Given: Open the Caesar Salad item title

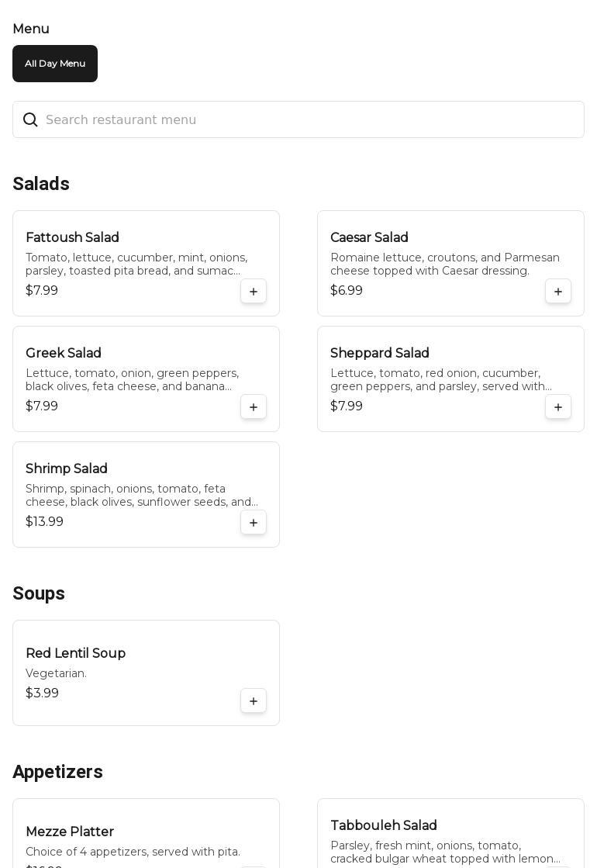Looking at the screenshot, I should click(x=369, y=238).
